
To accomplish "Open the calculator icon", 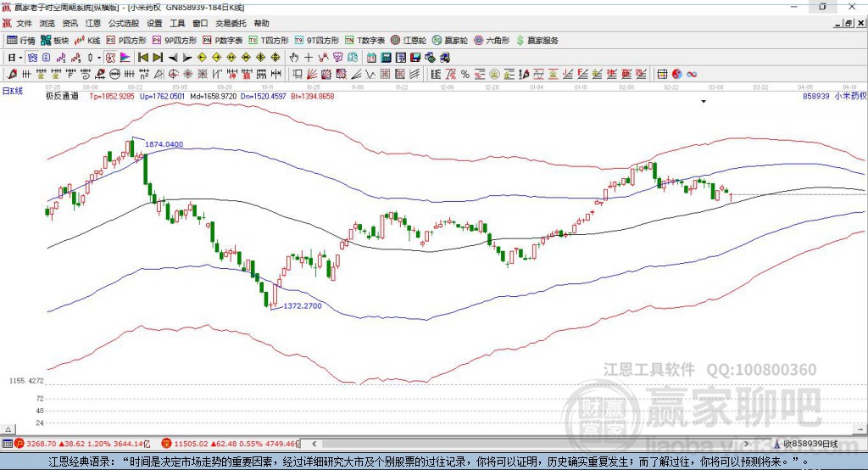I will 386,58.
